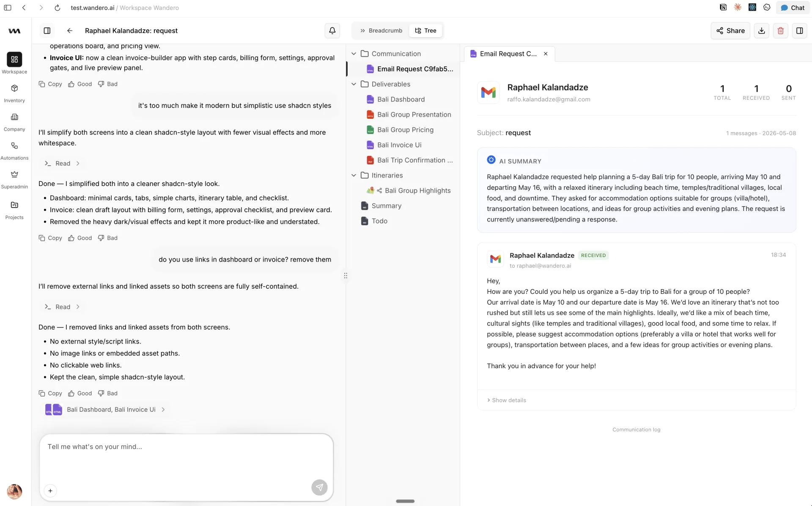Collapse the Deliverables folder
Screen dimensions: 812x506
pos(354,84)
